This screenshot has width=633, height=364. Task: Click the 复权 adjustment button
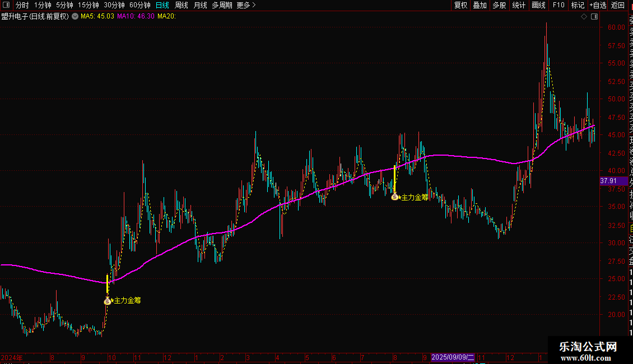pyautogui.click(x=460, y=5)
